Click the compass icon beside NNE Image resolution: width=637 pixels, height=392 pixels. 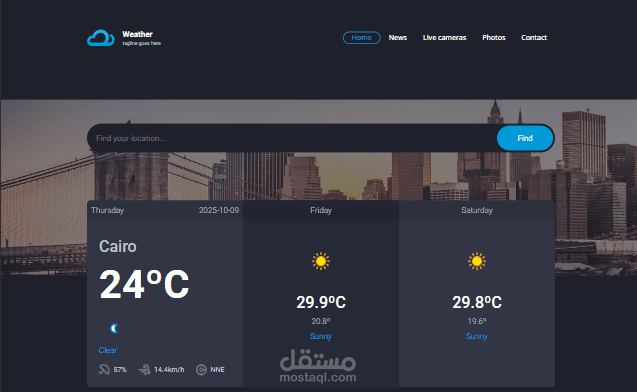pyautogui.click(x=201, y=370)
